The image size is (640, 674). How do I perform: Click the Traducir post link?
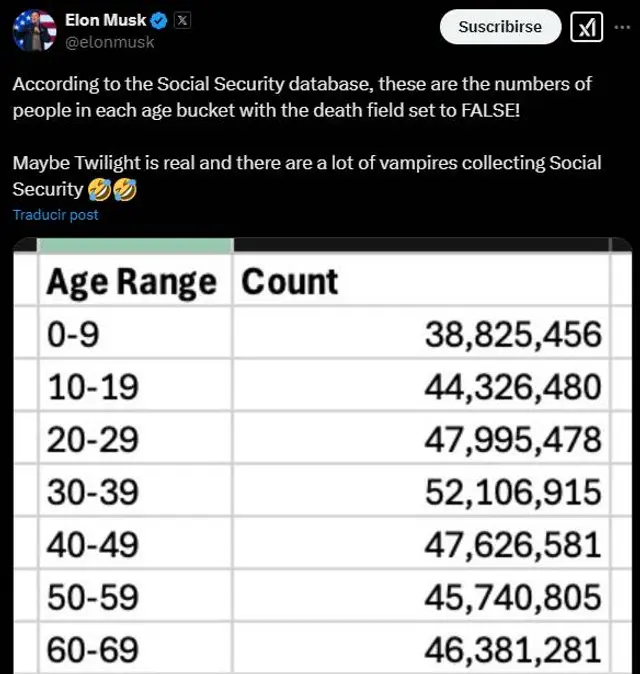56,215
